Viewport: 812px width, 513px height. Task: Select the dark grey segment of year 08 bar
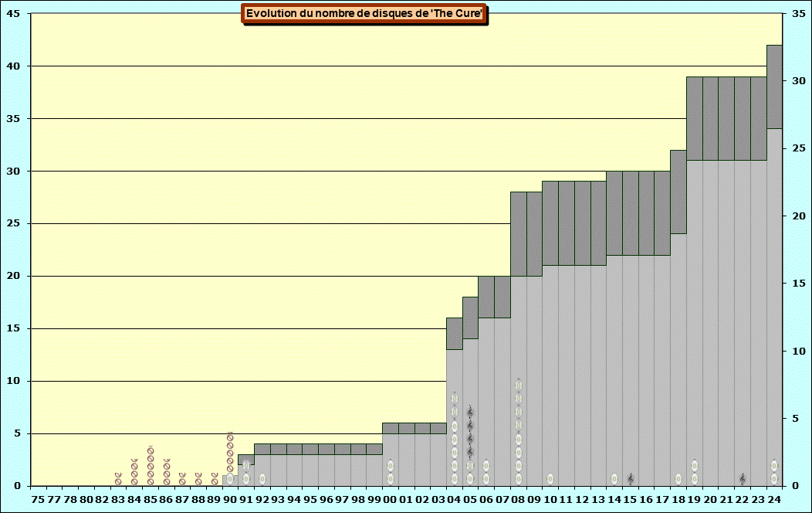(x=519, y=233)
